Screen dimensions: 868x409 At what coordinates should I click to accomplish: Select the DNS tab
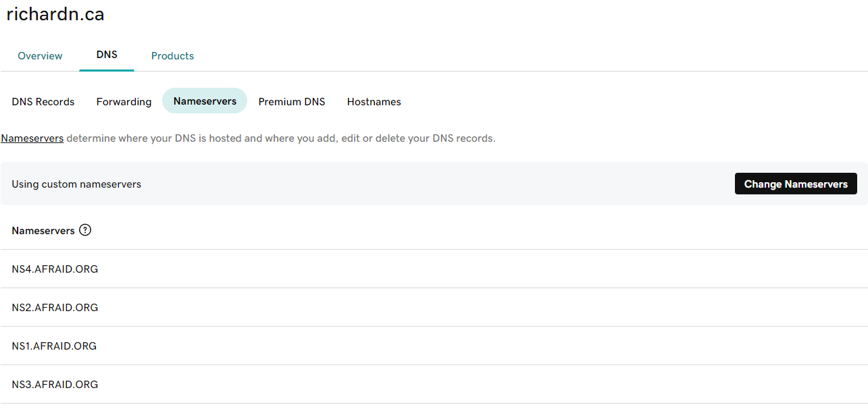tap(107, 55)
